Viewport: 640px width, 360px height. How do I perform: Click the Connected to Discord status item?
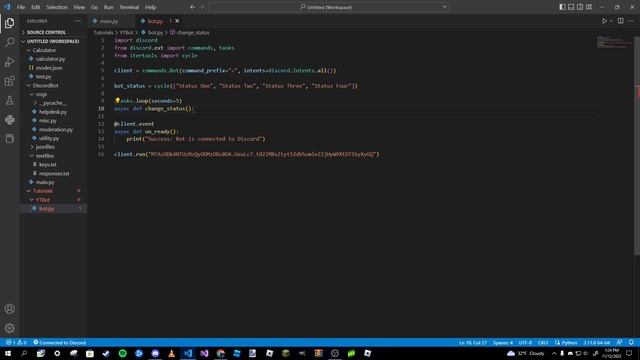[x=60, y=342]
